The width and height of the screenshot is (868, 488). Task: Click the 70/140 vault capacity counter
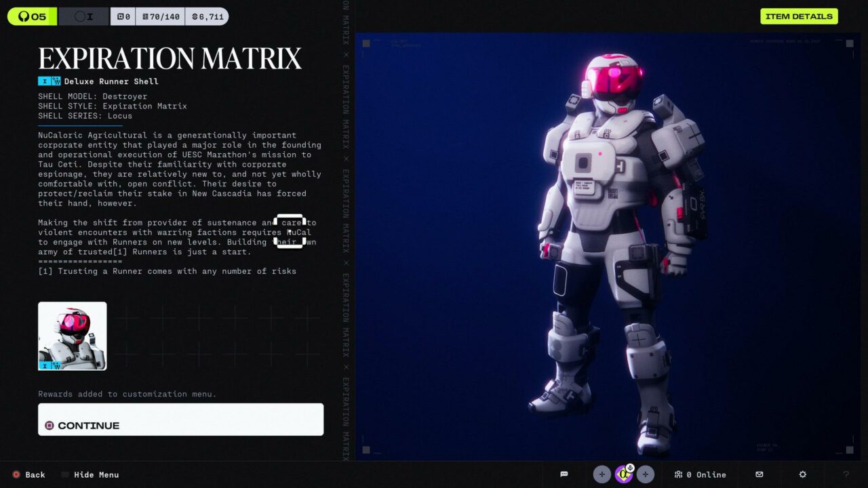tap(160, 16)
